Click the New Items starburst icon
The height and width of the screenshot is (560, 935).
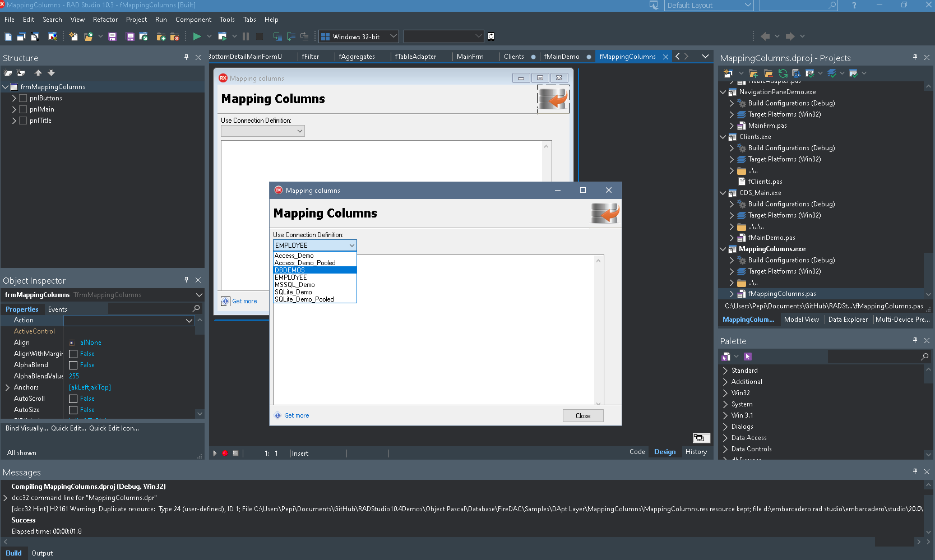[x=73, y=36]
